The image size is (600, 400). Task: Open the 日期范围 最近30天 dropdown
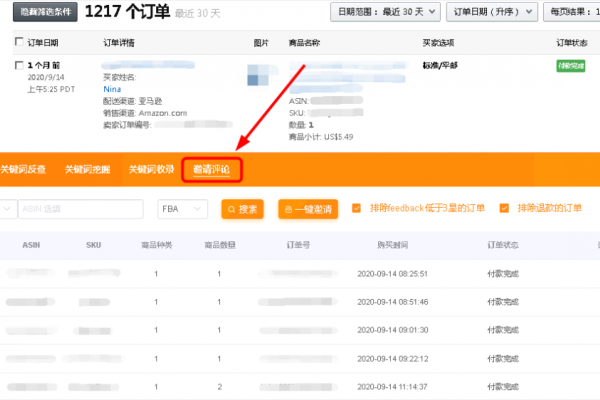pyautogui.click(x=385, y=12)
